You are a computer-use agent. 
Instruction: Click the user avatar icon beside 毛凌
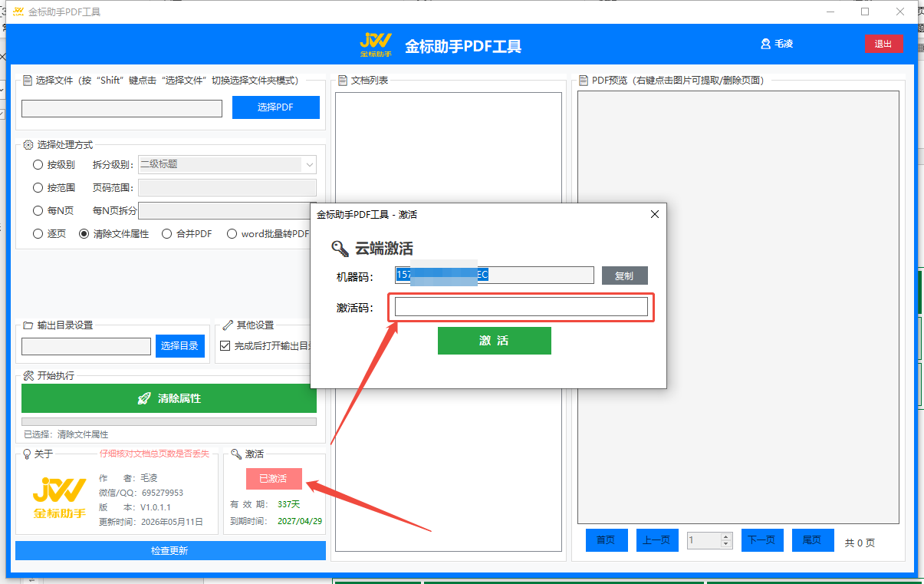[765, 44]
